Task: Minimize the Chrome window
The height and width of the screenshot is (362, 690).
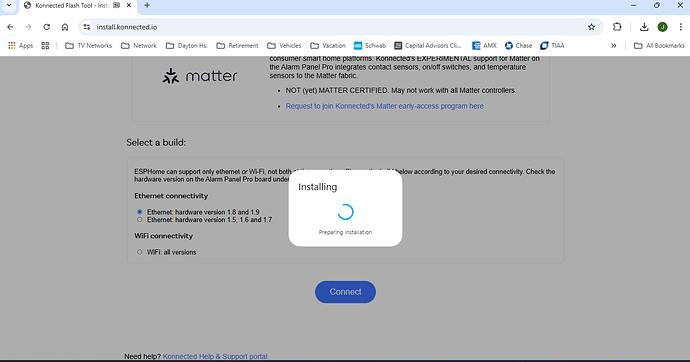Action: click(x=633, y=5)
